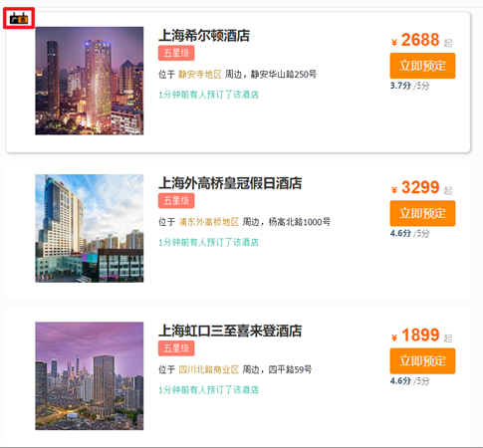This screenshot has height=448, width=483.
Task: Book the Crowne Plaza priced 3299
Action: click(x=422, y=213)
